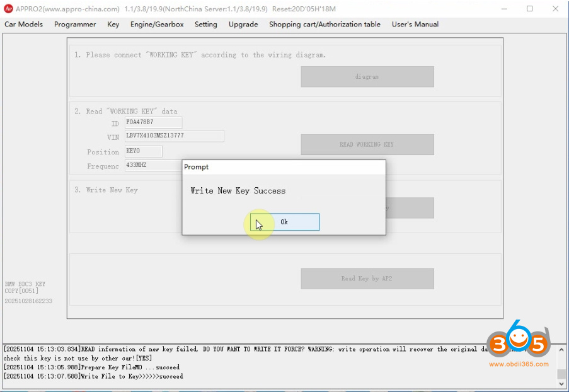The height and width of the screenshot is (392, 569).
Task: Open the User's Manual menu
Action: coord(415,25)
